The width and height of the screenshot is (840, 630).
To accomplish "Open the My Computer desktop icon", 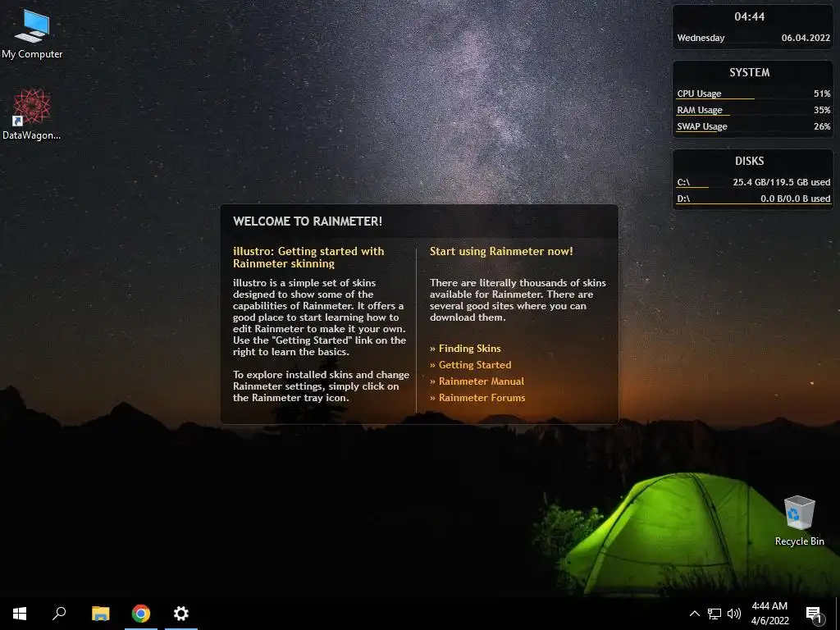I will [32, 33].
